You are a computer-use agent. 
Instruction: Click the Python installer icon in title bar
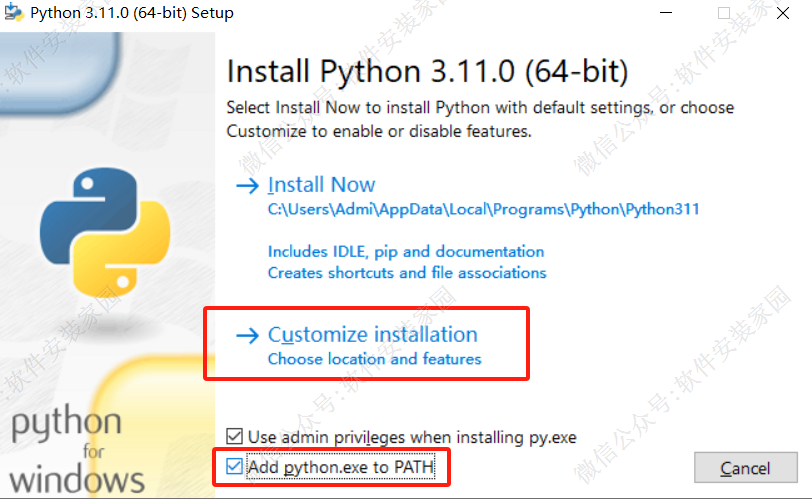[x=14, y=13]
